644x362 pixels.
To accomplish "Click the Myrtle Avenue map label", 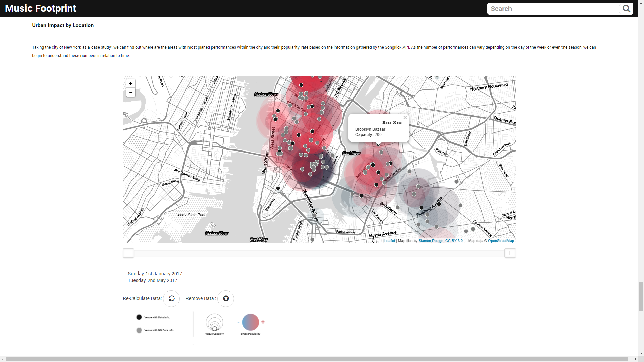I will click(x=383, y=234).
